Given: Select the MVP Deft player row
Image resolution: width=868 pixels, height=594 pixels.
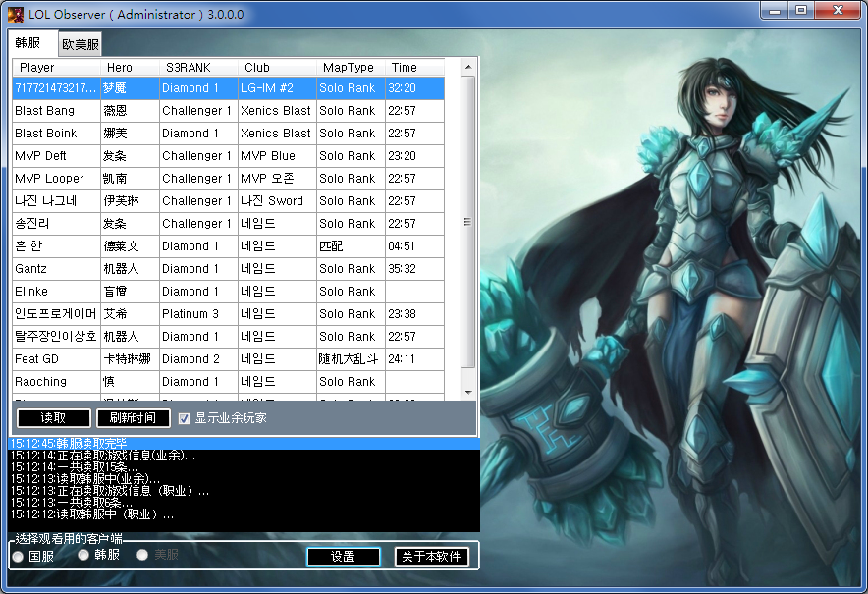Looking at the screenshot, I should (228, 156).
